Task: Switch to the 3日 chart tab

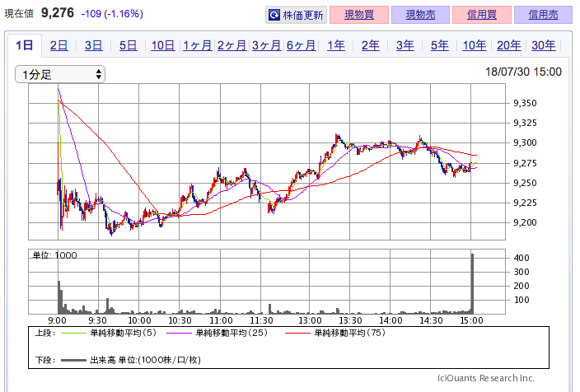Action: click(x=94, y=45)
